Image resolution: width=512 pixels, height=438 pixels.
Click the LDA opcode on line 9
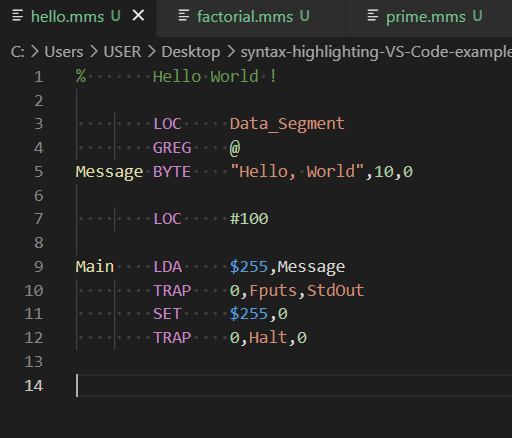pos(167,267)
